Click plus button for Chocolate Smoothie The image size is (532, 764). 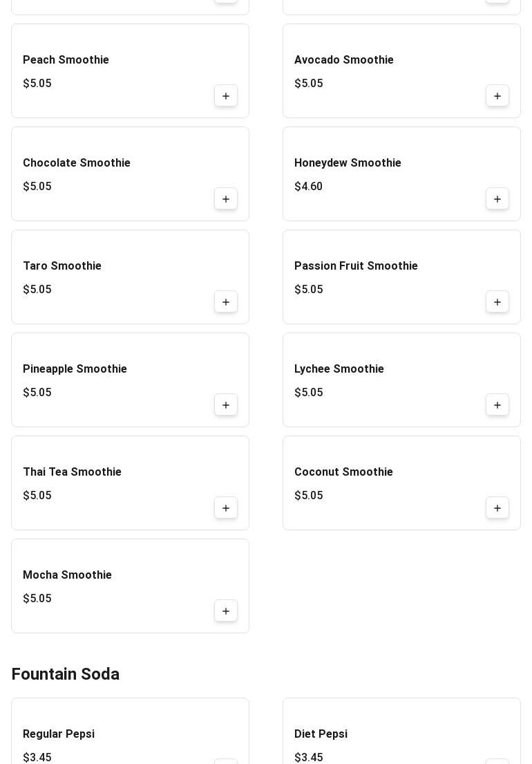pyautogui.click(x=226, y=199)
